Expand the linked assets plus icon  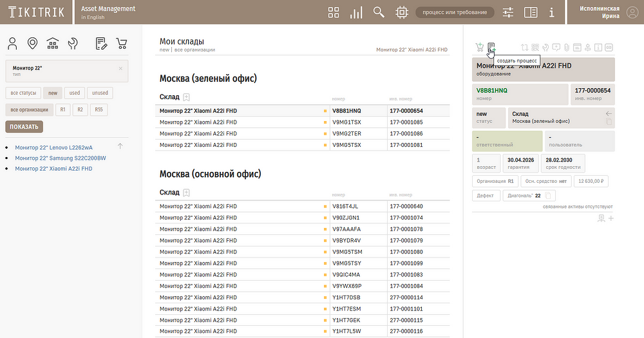coord(611,219)
